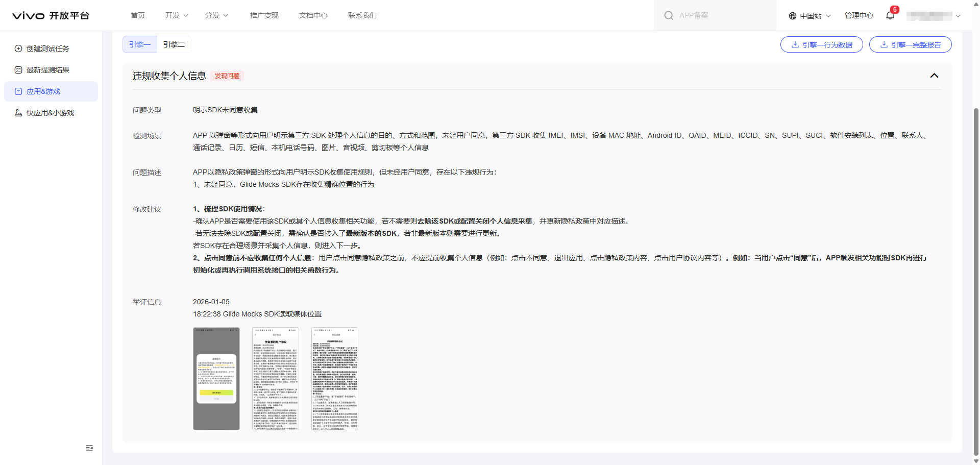Open the user account dropdown arrow
Screen dimensions: 980x465
(x=958, y=16)
